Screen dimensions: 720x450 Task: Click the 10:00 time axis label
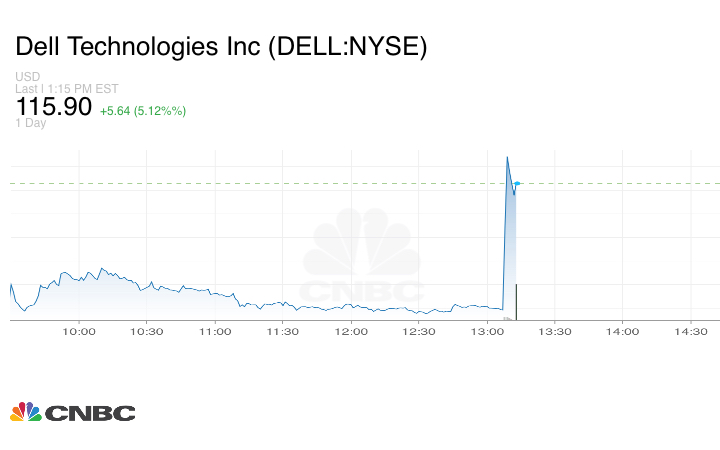tap(79, 331)
